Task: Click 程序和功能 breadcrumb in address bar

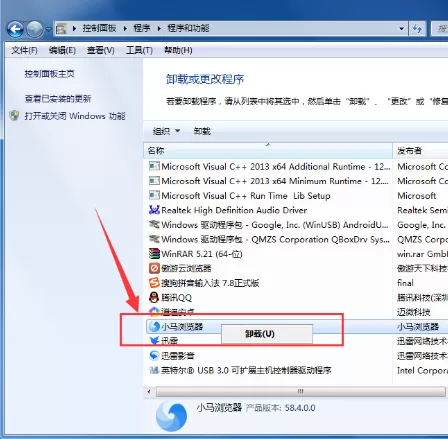Action: tap(188, 28)
